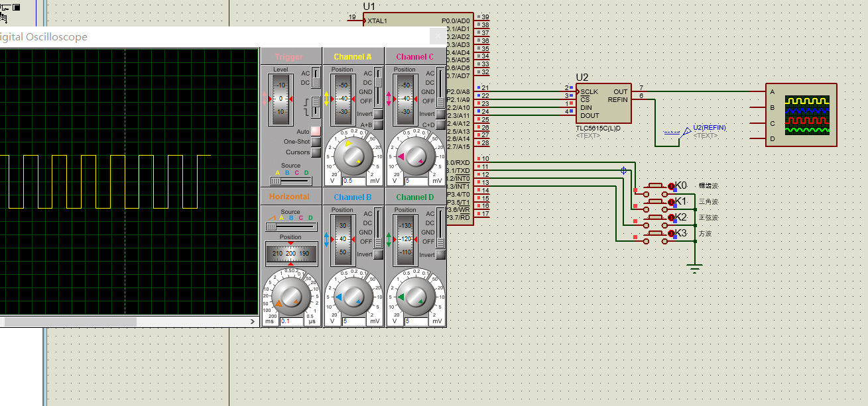Adjust Channel C coupling slider
This screenshot has width=868, height=406.
point(440,87)
